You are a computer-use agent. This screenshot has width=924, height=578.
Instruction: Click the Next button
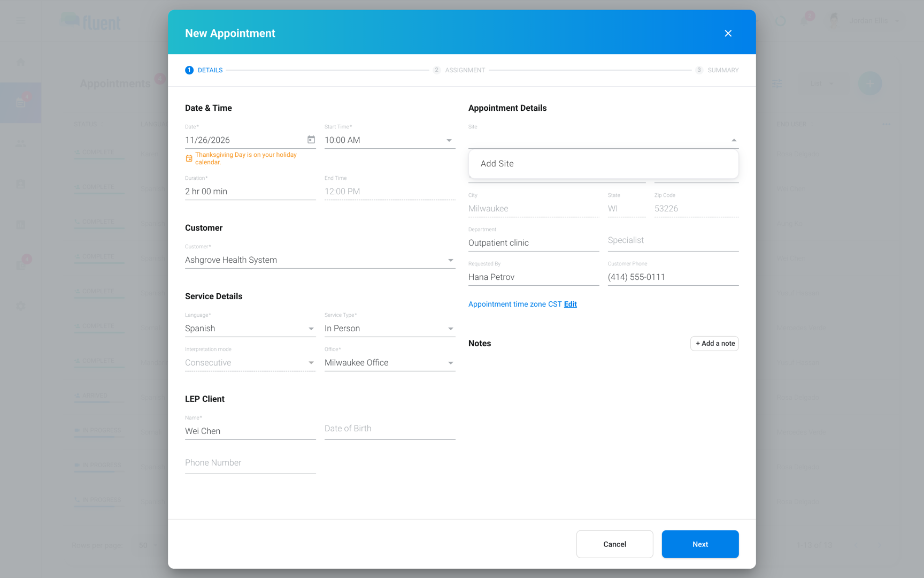700,544
